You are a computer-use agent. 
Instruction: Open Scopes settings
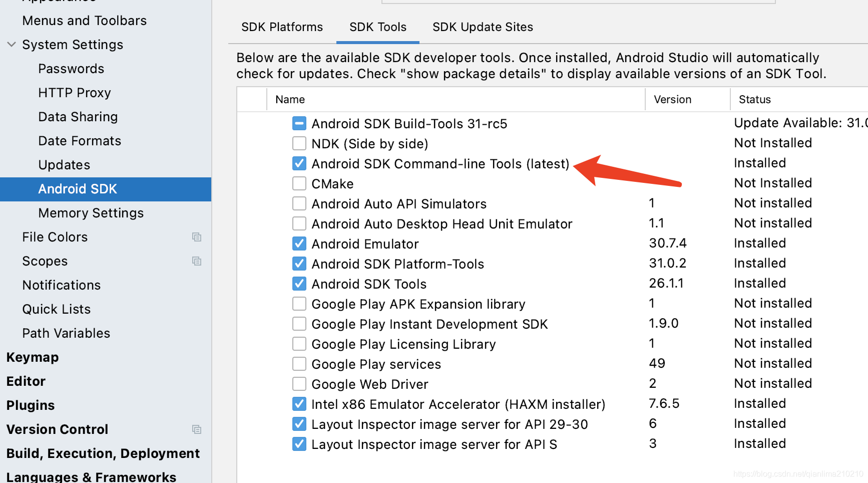click(45, 261)
